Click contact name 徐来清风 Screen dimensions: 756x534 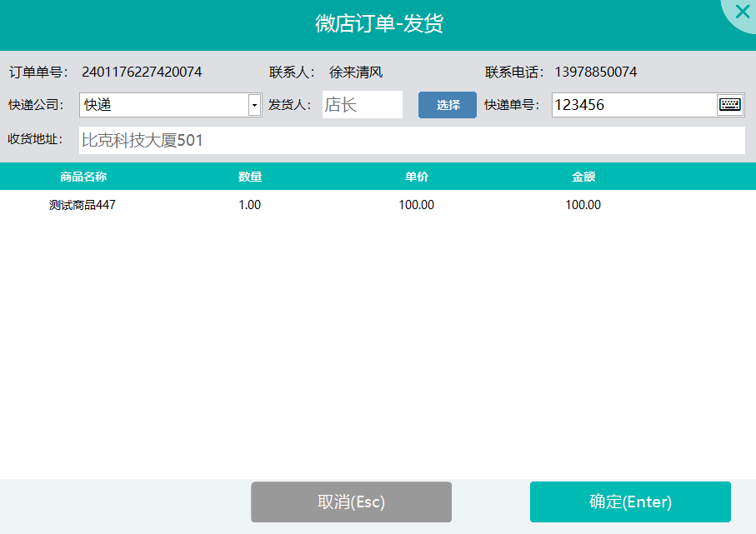[x=356, y=72]
